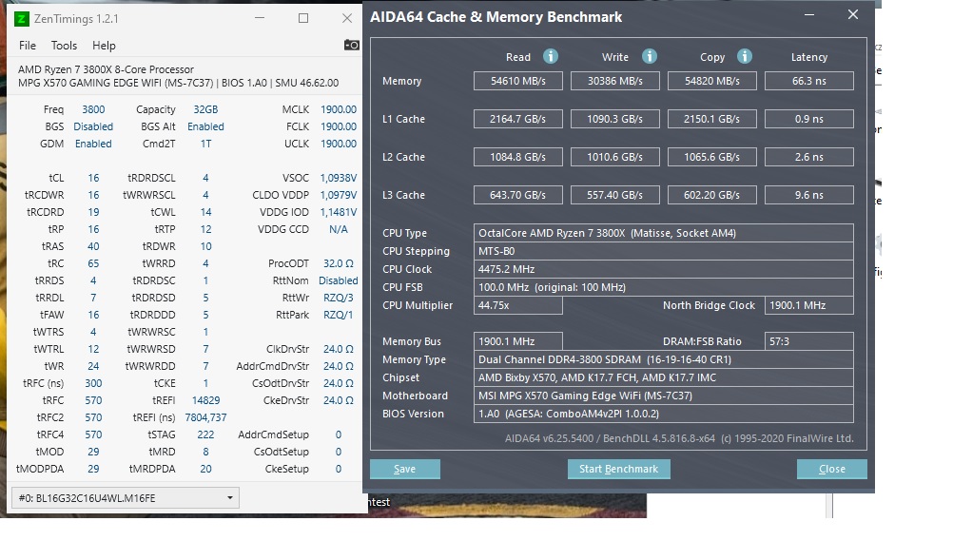Image resolution: width=953 pixels, height=560 pixels.
Task: Click the CPU Clock field 4475.2 MHz
Action: (664, 269)
